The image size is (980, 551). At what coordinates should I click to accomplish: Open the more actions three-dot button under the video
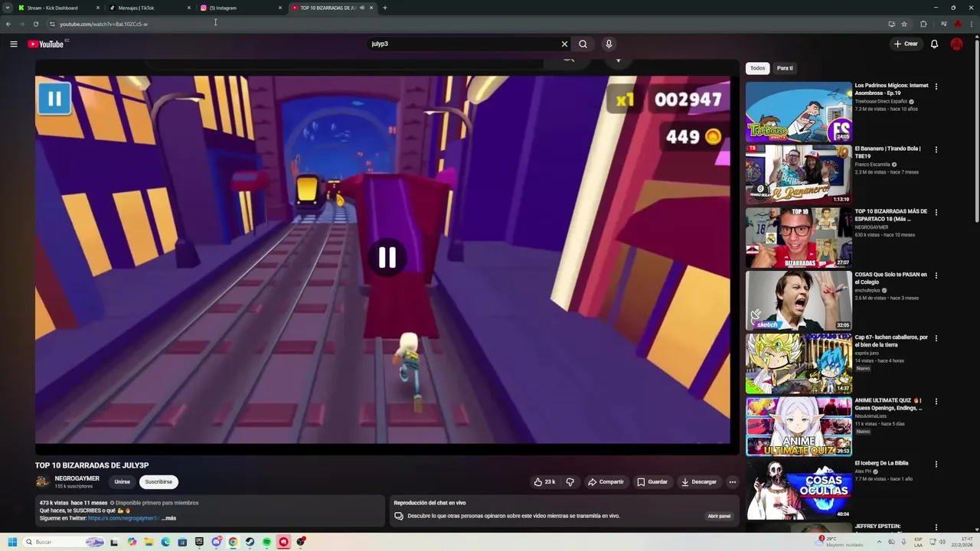click(x=733, y=482)
